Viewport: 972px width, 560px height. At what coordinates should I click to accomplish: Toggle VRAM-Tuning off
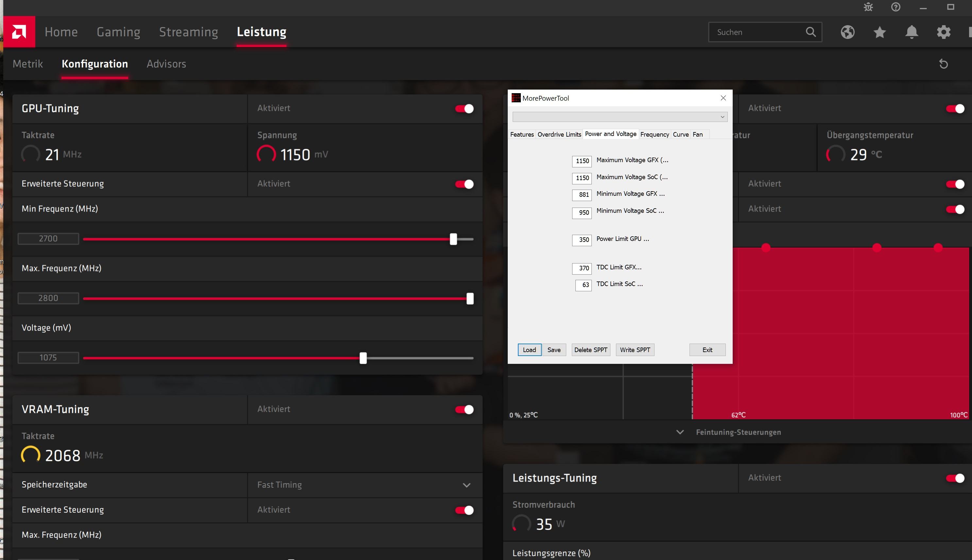tap(464, 410)
